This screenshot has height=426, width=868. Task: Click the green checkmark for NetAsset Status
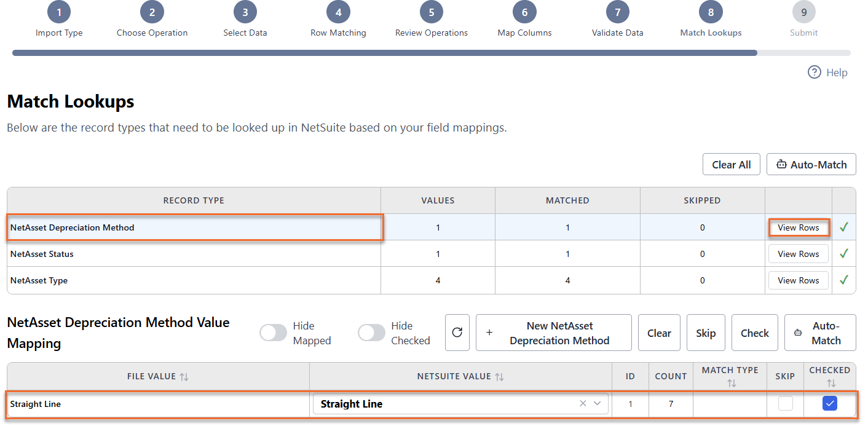pos(844,253)
